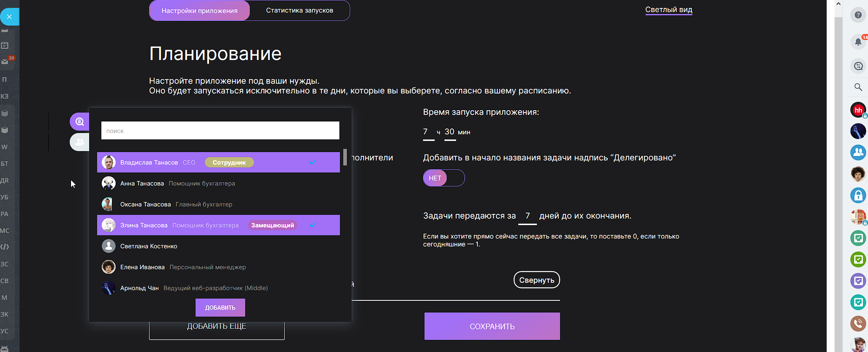This screenshot has width=868, height=352.
Task: Click Арнольд Чан's avatar
Action: (109, 288)
